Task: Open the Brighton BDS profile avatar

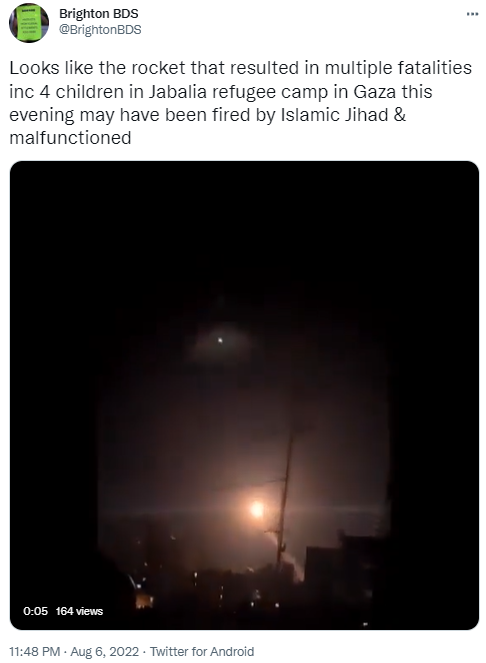Action: [x=29, y=22]
